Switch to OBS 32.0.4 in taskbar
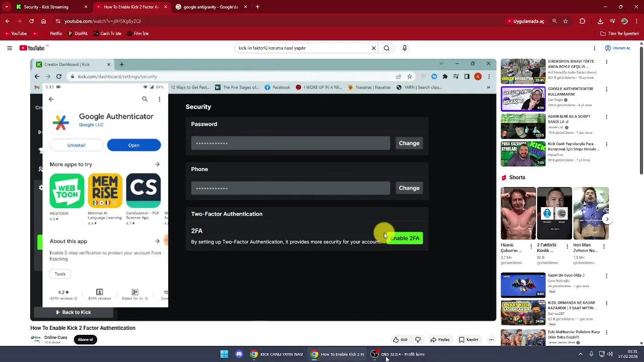The height and width of the screenshot is (362, 644). click(398, 354)
